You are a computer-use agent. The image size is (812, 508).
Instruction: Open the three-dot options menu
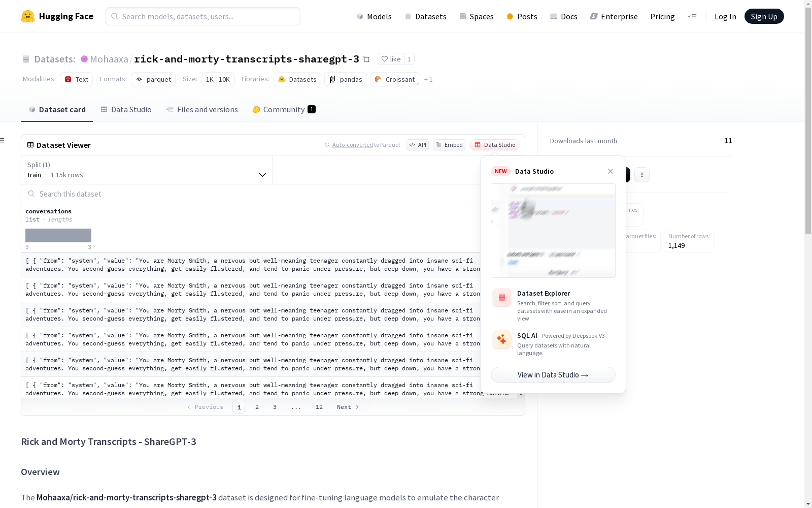[x=642, y=175]
